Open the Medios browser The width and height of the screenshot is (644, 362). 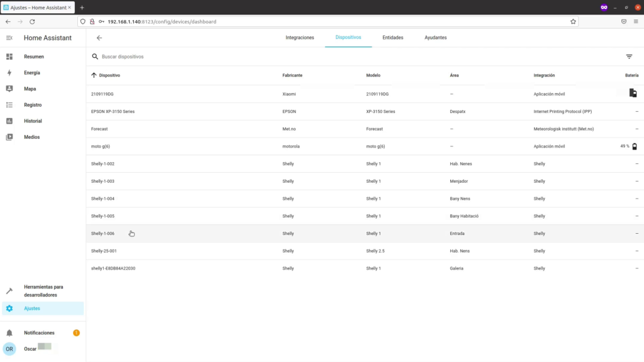pyautogui.click(x=33, y=137)
